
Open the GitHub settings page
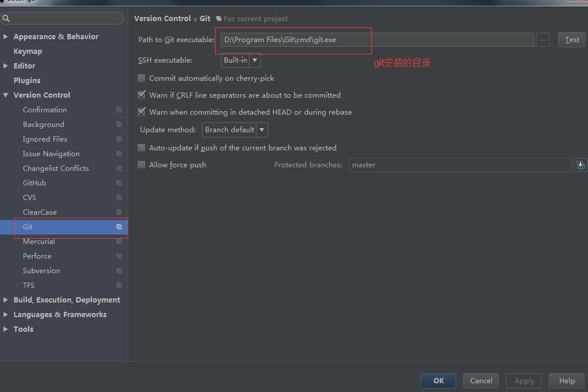pyautogui.click(x=35, y=183)
